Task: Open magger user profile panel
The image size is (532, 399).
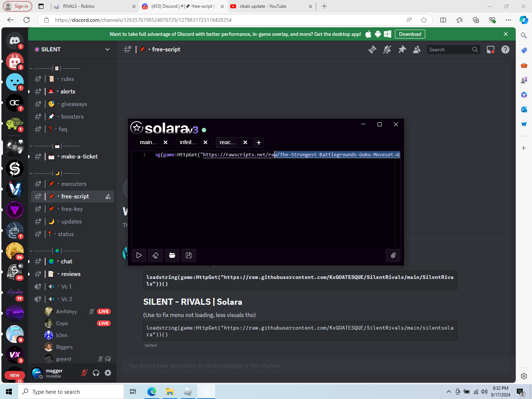Action: pyautogui.click(x=54, y=373)
